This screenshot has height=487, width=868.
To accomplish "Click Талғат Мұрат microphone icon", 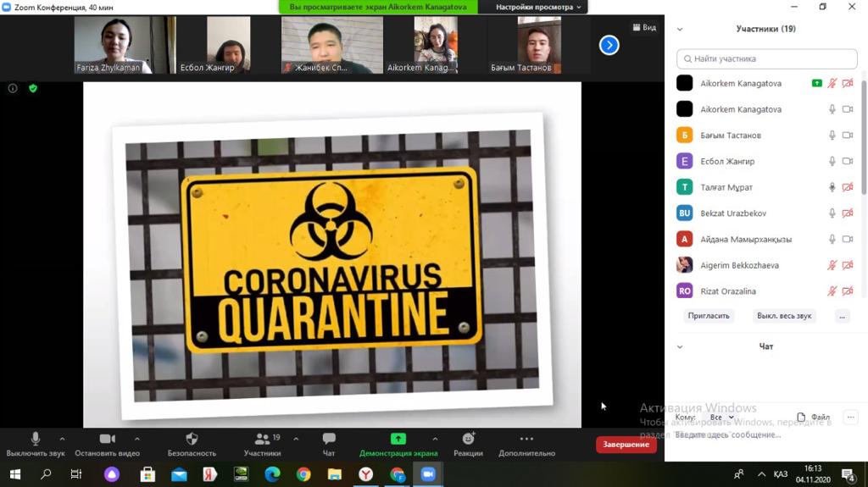I will tap(832, 188).
